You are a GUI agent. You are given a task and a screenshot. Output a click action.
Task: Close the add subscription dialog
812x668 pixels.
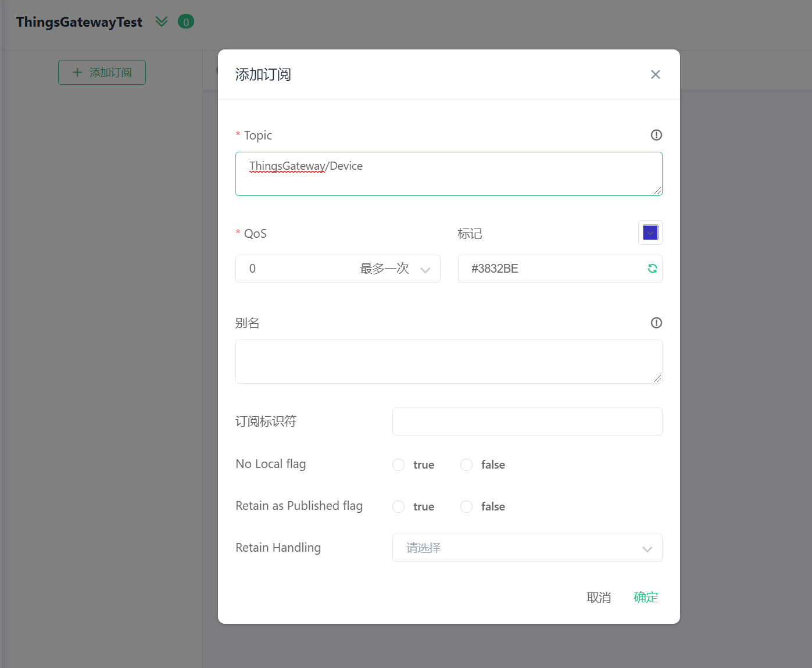655,74
